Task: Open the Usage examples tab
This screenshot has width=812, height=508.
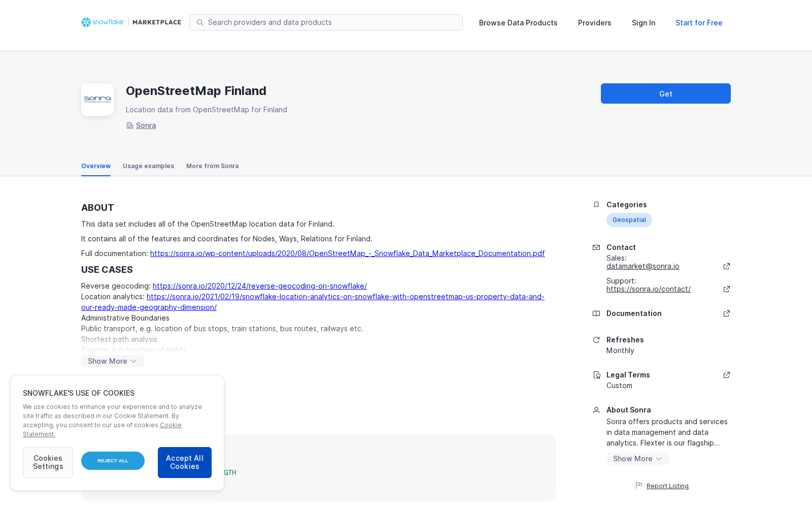Action: tap(148, 166)
